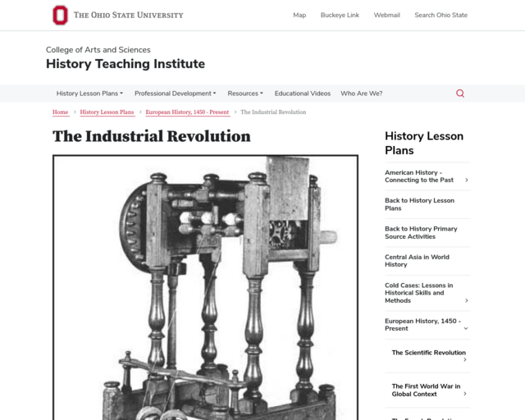The image size is (525, 420).
Task: Follow the Home breadcrumb link
Action: pyautogui.click(x=60, y=112)
